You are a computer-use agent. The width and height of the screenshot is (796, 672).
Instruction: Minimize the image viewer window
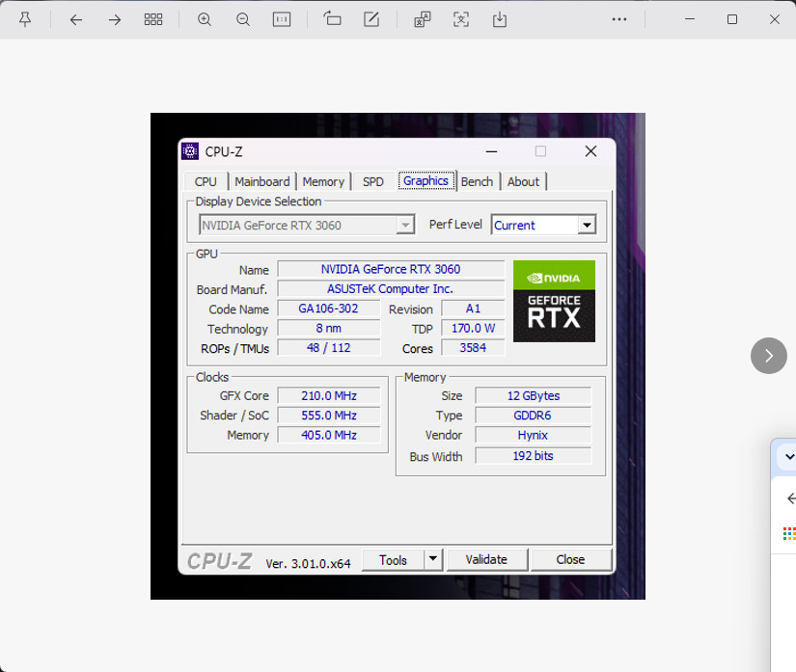click(x=690, y=19)
